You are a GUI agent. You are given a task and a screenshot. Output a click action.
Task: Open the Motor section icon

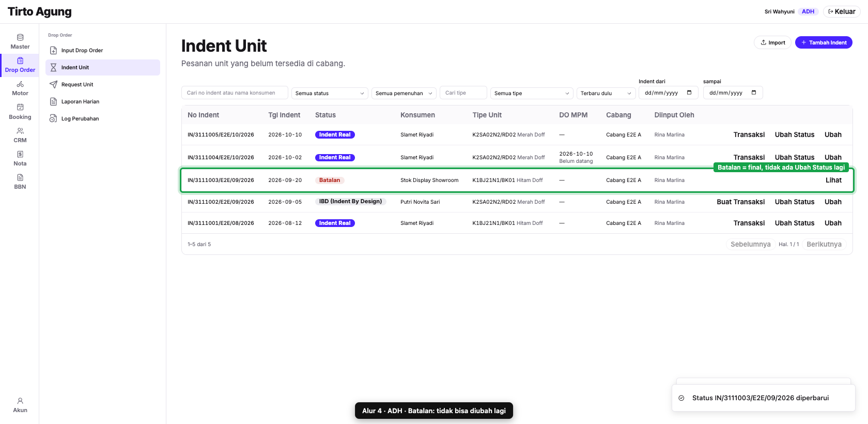click(20, 84)
